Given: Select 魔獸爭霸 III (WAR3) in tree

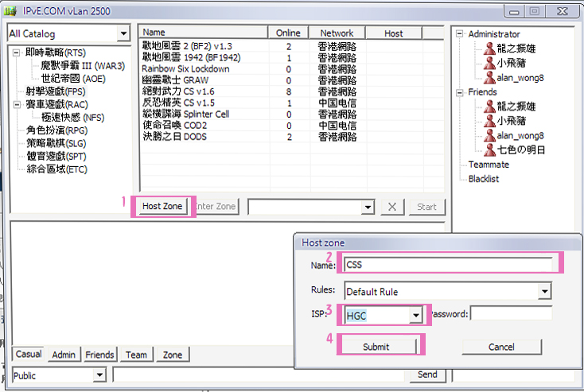Looking at the screenshot, I should tap(83, 66).
